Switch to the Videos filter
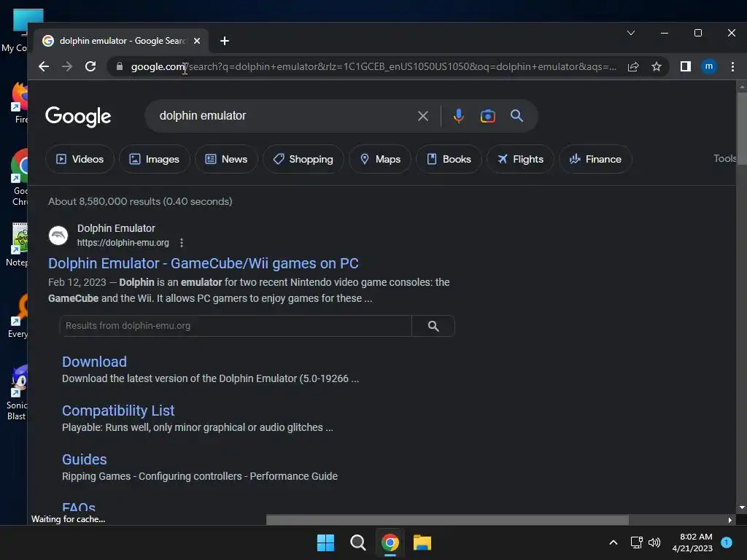The height and width of the screenshot is (560, 747). (80, 159)
